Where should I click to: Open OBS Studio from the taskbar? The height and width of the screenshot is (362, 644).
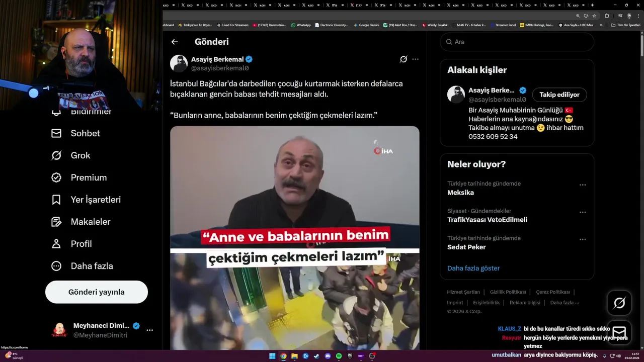(x=372, y=356)
